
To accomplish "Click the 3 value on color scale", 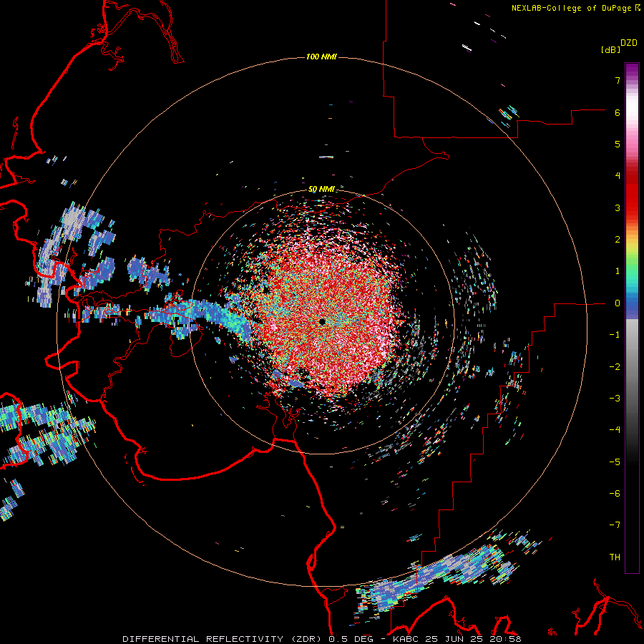I will tap(618, 208).
